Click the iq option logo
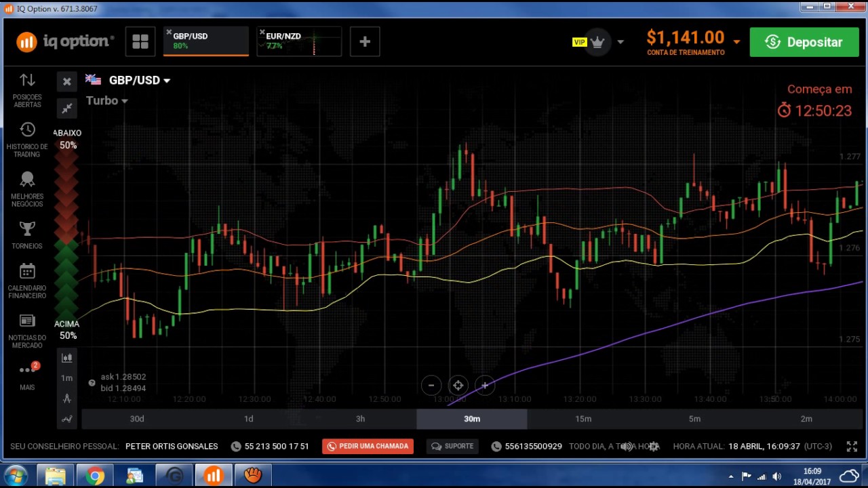Image resolution: width=868 pixels, height=488 pixels. pos(65,42)
